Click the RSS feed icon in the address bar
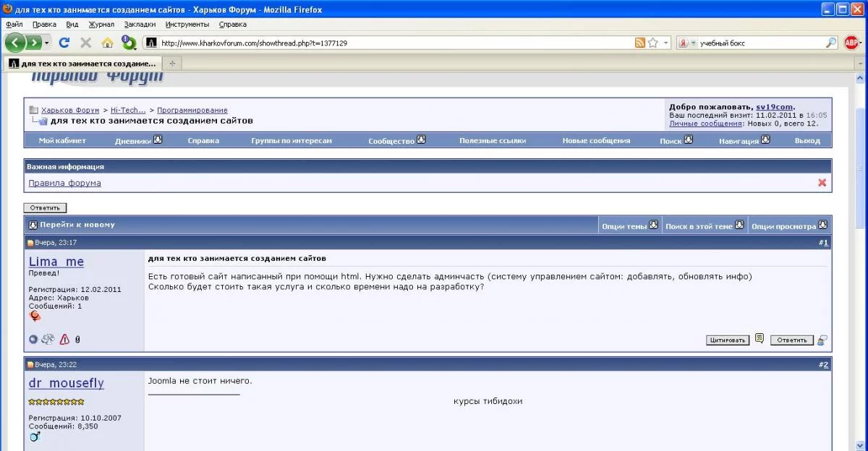 coord(639,43)
